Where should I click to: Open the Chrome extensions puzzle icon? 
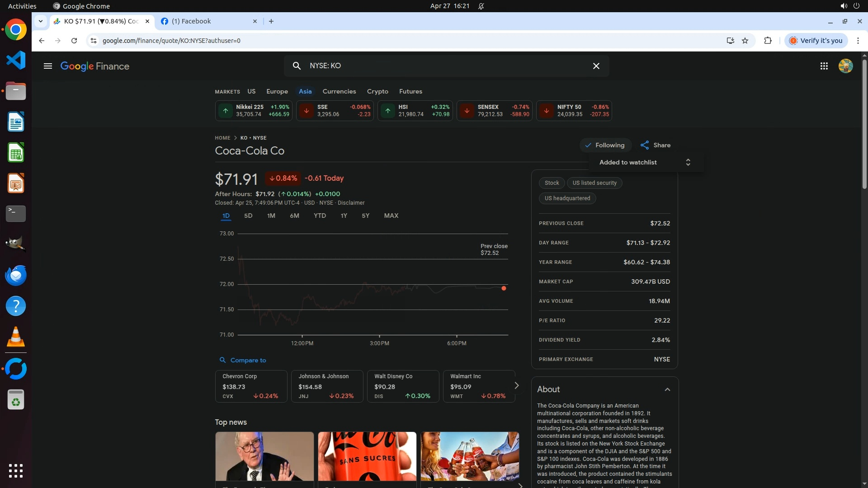768,41
